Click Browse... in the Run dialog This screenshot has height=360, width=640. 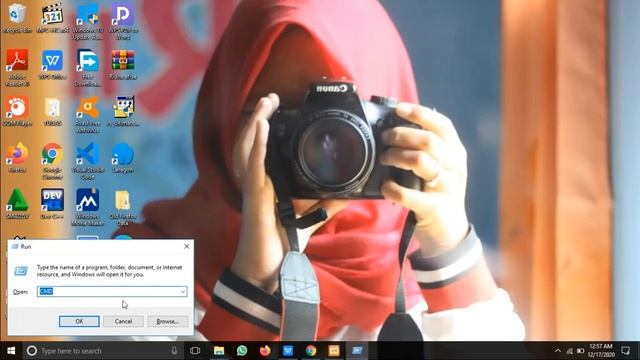coord(168,321)
